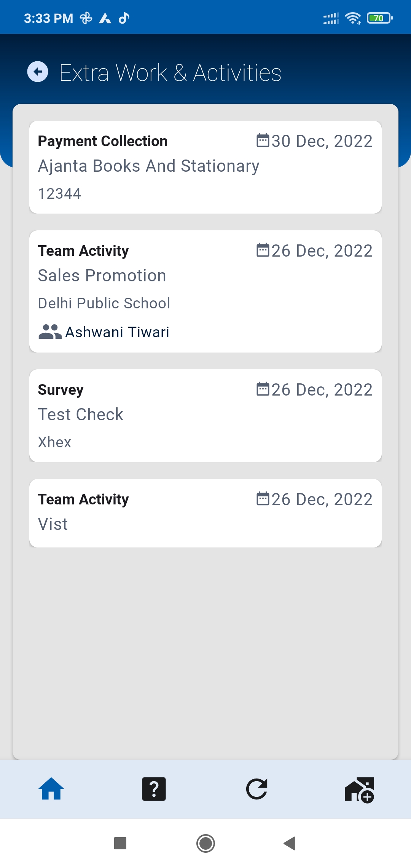The image size is (411, 868).
Task: Open the Sales Promotion Team Activity card
Action: point(205,291)
